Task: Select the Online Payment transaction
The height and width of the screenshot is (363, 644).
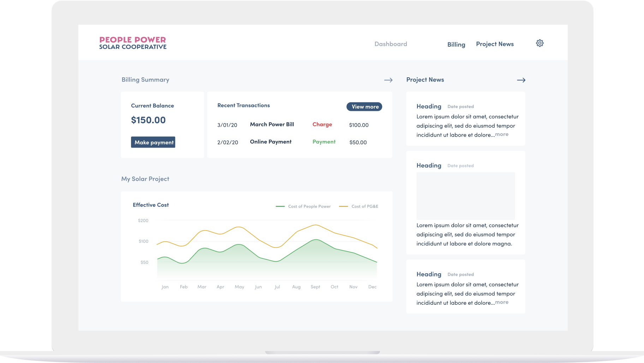Action: point(271,142)
